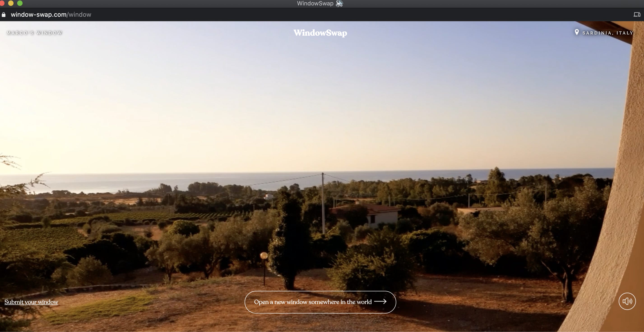This screenshot has width=644, height=332.
Task: Click the green fullscreen window button
Action: 20,3
